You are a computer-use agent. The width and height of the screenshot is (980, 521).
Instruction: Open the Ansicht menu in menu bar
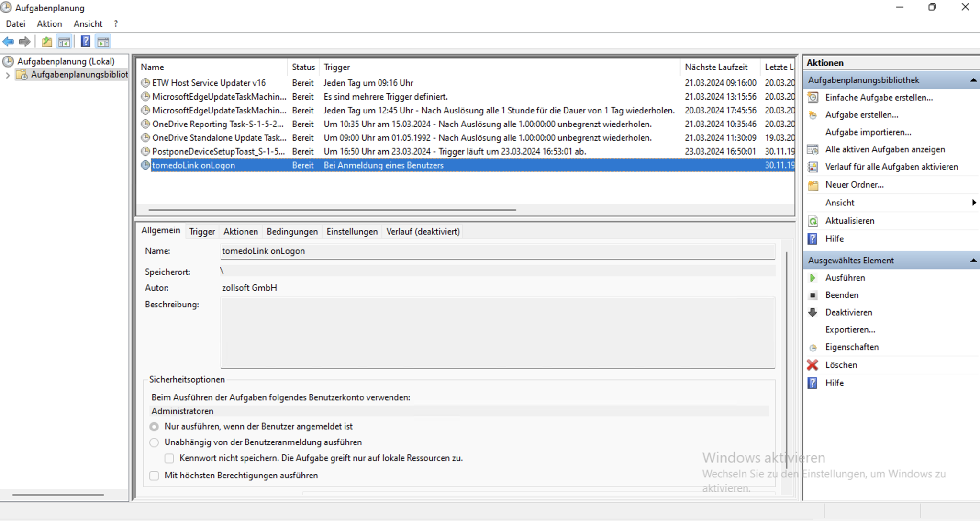88,24
